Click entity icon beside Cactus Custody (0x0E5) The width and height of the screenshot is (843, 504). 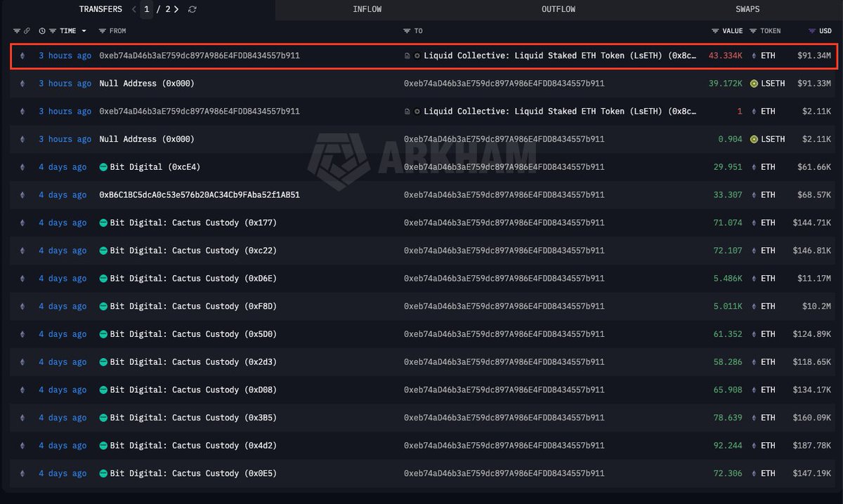pos(103,473)
